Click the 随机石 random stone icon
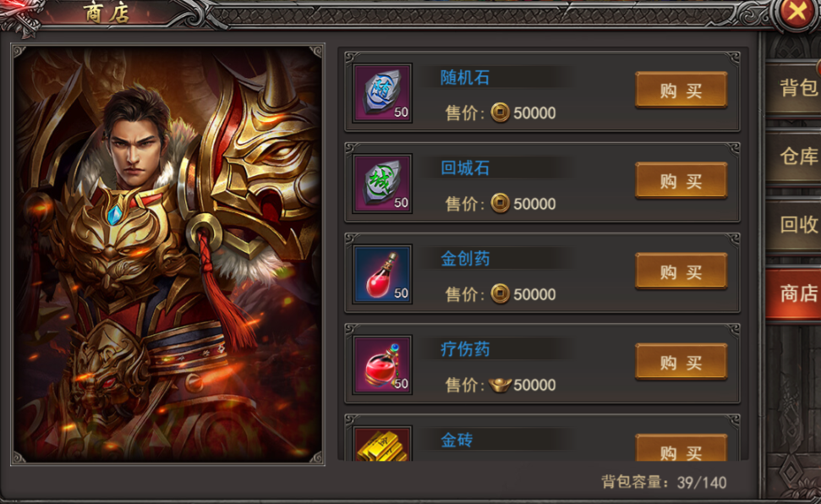This screenshot has width=821, height=504. pos(382,93)
